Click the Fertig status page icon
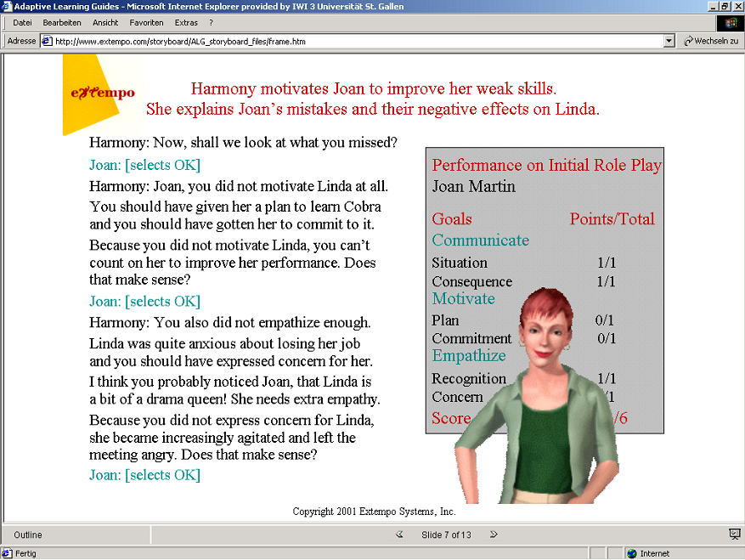 pos(7,553)
